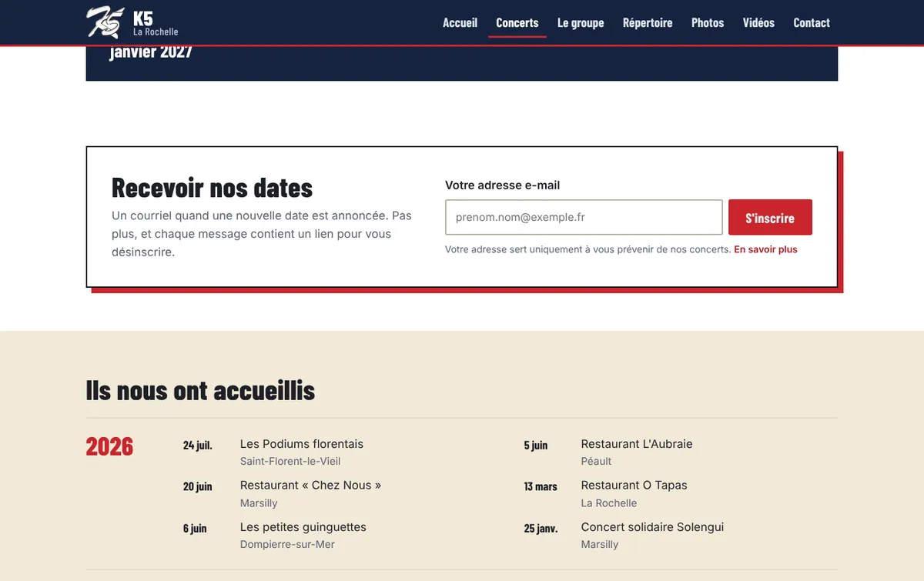
Task: Click the K5 La Rochelle site title
Action: tap(156, 23)
